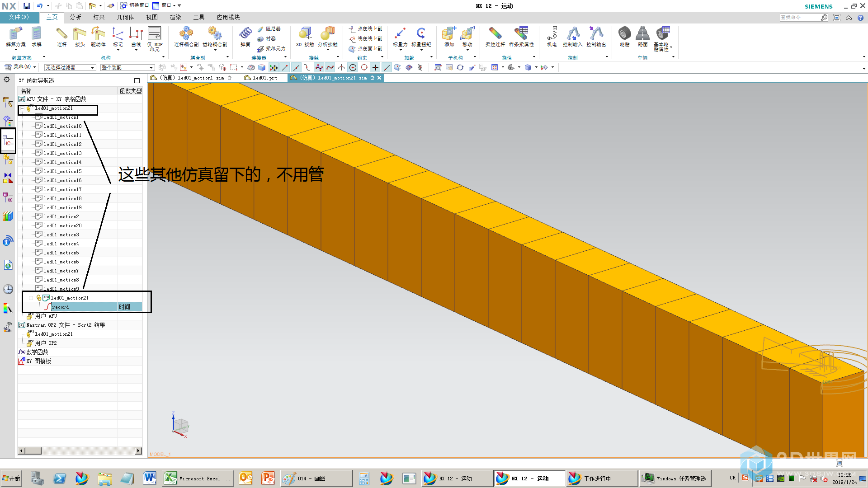Select the 连杆 (Link) tool
Screen dimensions: 868x488
click(x=62, y=36)
